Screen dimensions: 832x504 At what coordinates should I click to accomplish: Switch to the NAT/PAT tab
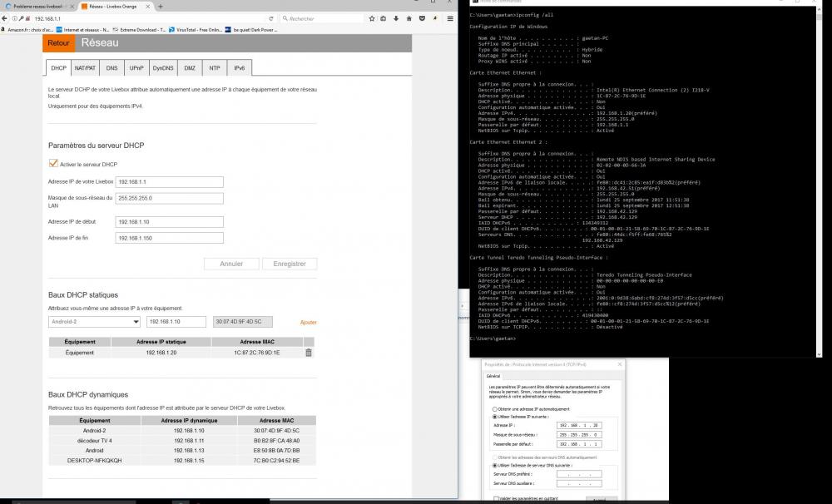coord(85,68)
